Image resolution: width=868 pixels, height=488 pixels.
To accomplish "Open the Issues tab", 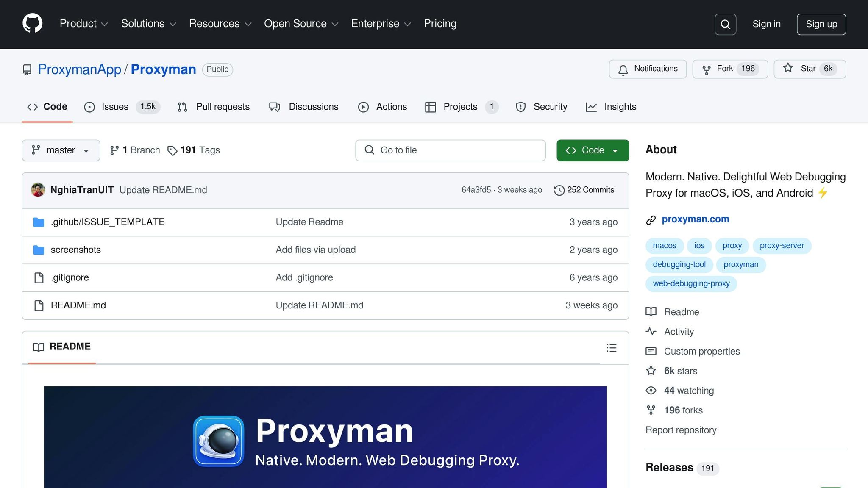I will tap(122, 107).
